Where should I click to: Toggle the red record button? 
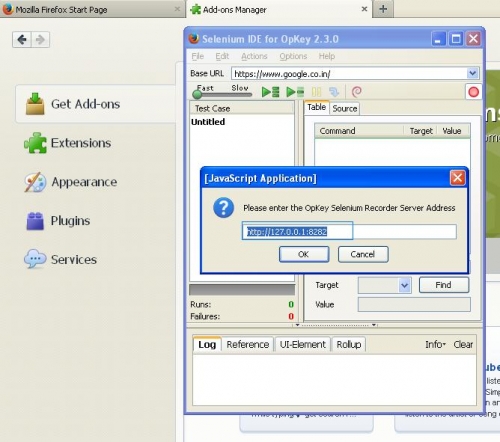473,92
